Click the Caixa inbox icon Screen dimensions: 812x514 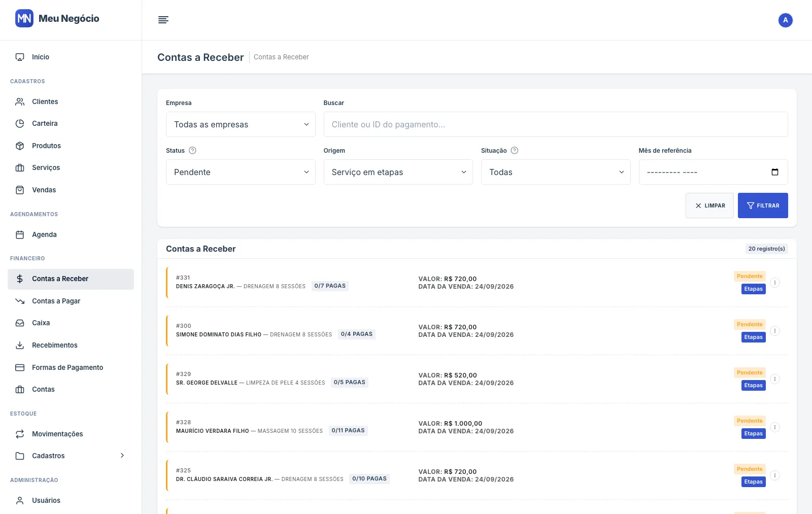coord(20,323)
